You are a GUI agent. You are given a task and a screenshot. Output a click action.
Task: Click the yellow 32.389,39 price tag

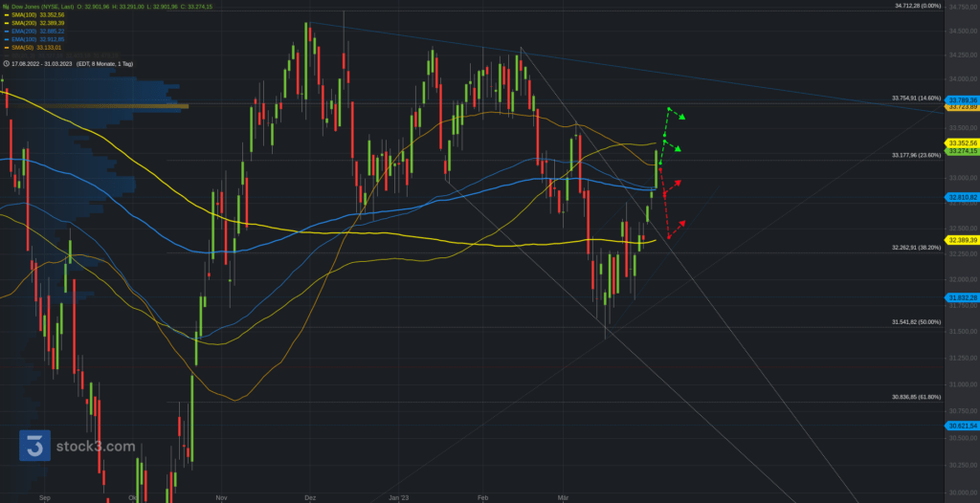(x=963, y=241)
